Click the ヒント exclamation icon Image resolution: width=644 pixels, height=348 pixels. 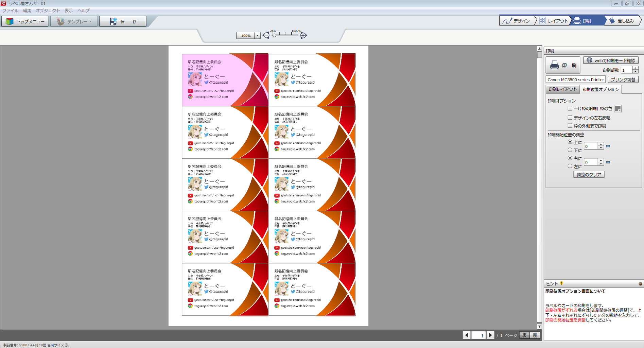(x=561, y=283)
